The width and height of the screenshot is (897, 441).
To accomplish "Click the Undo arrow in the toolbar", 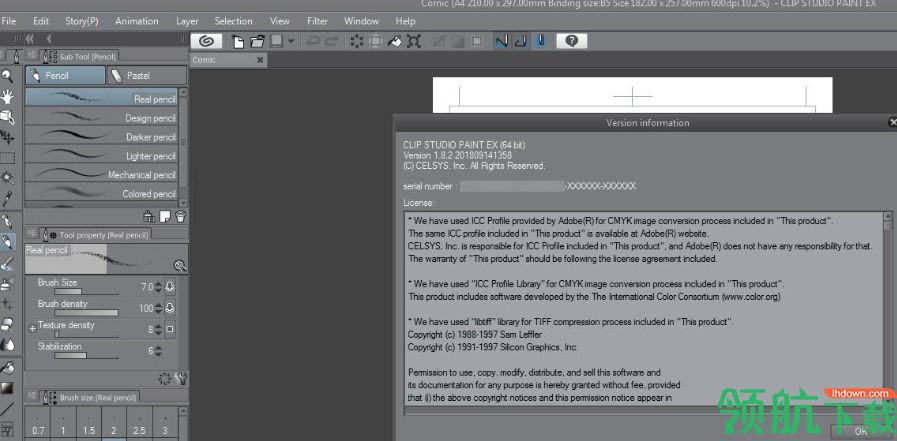I will 312,41.
